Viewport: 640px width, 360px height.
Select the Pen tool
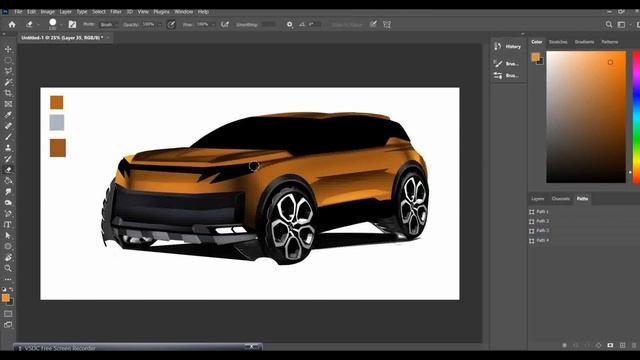tap(8, 214)
